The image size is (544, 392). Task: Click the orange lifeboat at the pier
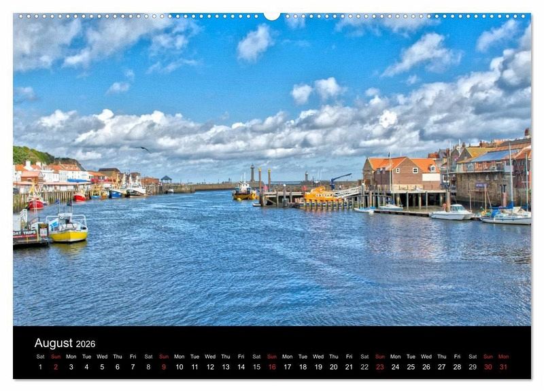[x=322, y=196]
